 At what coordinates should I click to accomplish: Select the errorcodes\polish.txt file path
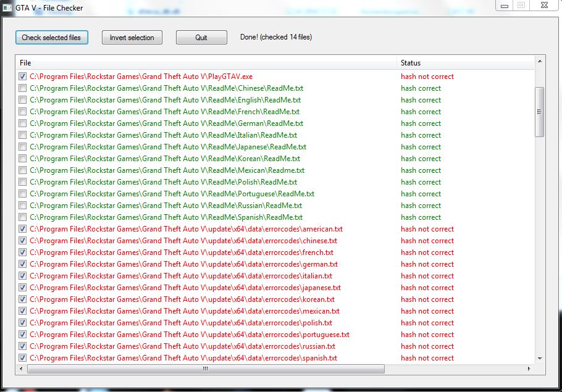pyautogui.click(x=181, y=323)
